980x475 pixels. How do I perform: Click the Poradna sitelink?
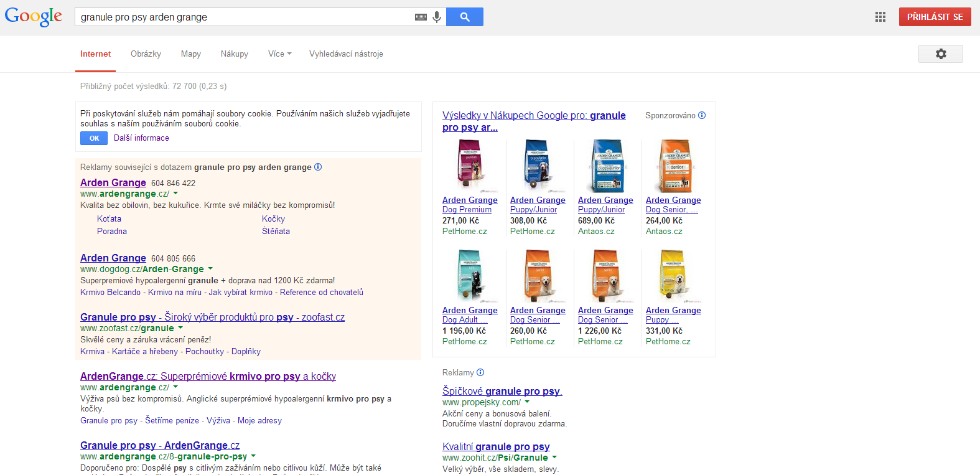(112, 232)
